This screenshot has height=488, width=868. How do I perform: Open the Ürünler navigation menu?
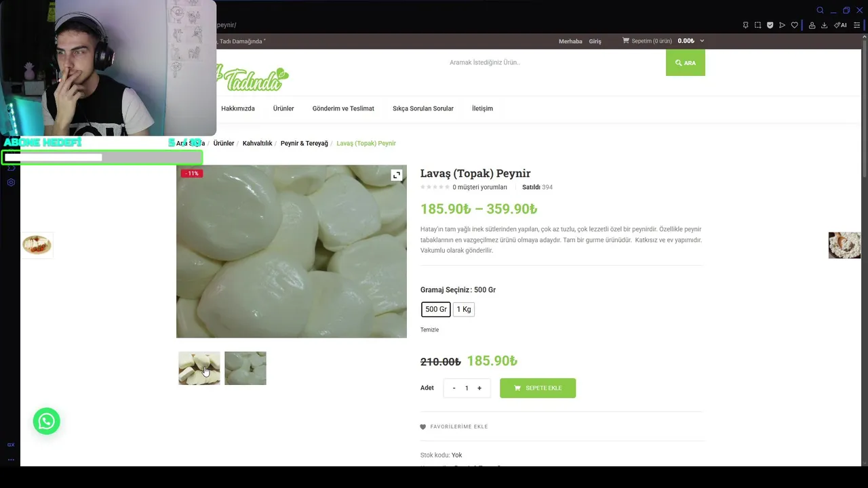coord(283,108)
